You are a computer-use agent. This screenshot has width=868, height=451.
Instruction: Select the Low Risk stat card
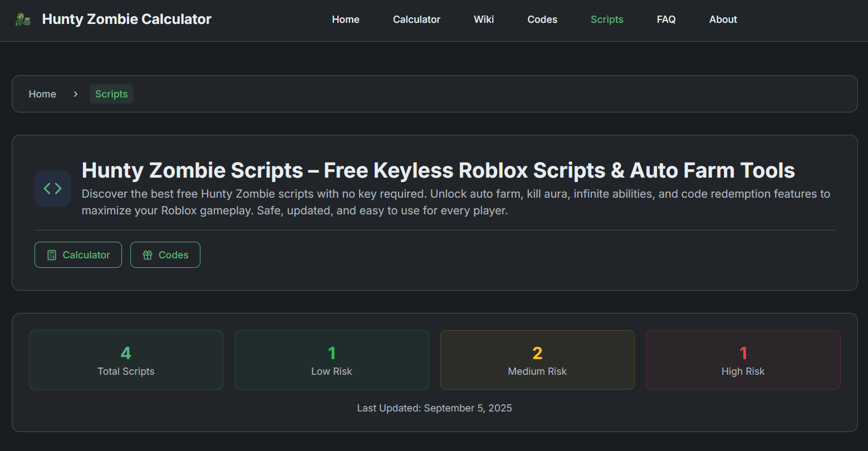coord(332,360)
